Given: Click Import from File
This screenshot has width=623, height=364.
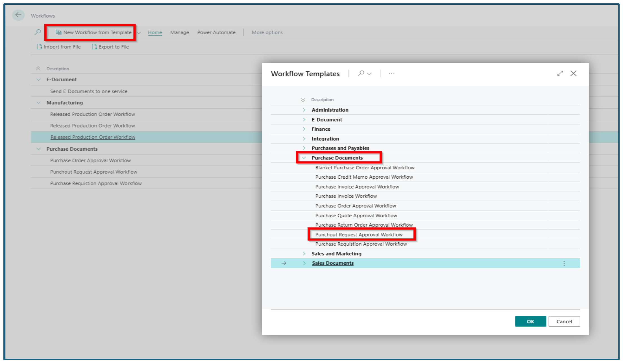Looking at the screenshot, I should 59,47.
